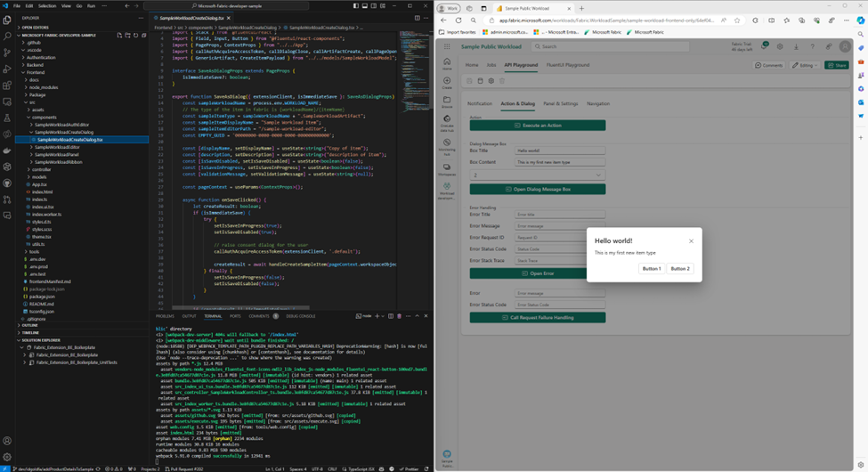Switch to the DEBUG CONSOLE tab

point(301,316)
